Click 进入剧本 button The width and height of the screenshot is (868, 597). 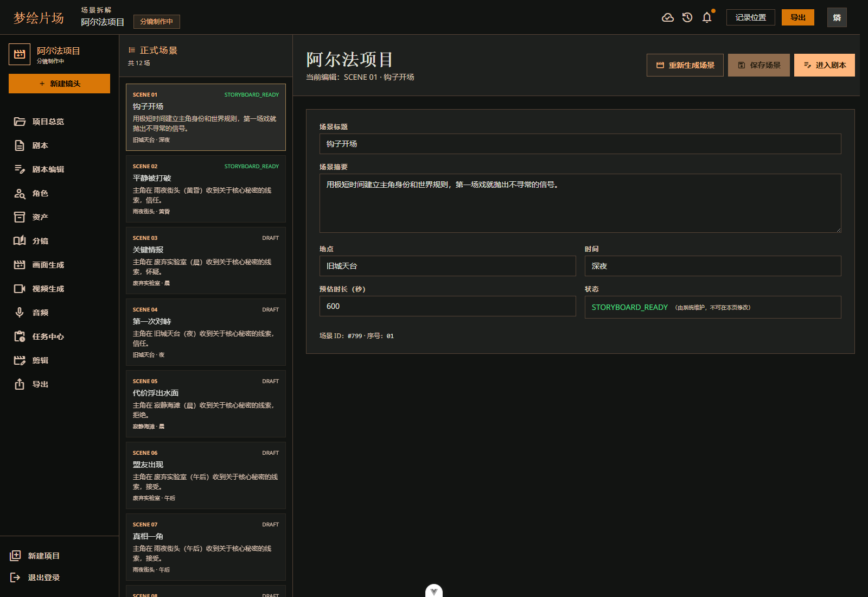tap(825, 65)
